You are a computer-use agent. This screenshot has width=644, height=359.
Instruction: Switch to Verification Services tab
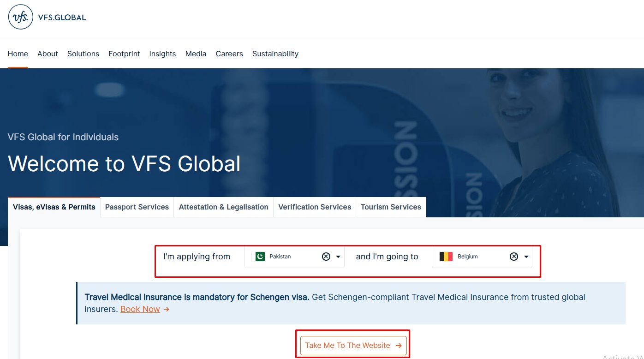(x=315, y=207)
